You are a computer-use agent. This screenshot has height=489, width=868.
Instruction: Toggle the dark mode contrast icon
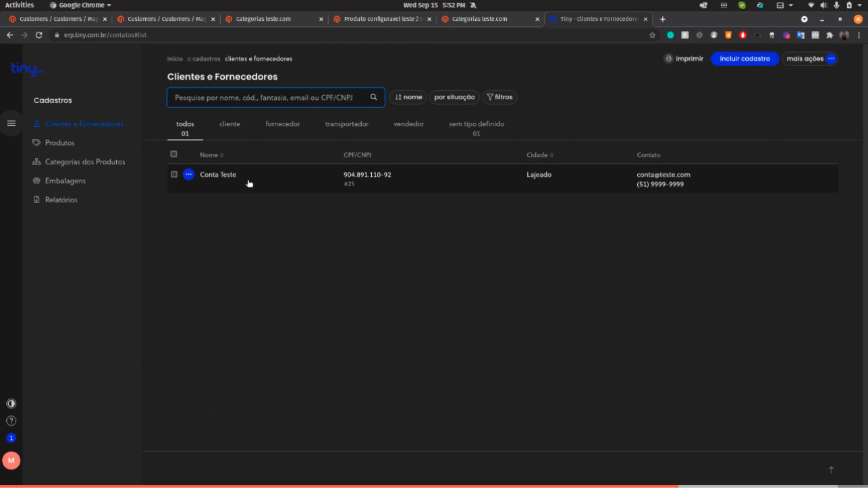[x=11, y=403]
